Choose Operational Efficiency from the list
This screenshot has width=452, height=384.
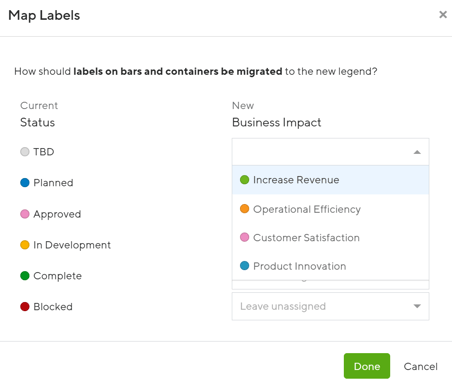point(330,209)
